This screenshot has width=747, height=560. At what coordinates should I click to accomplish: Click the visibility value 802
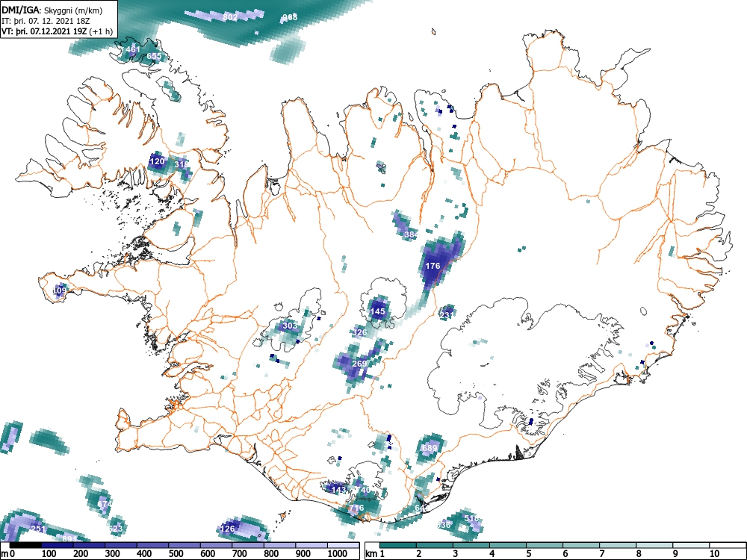click(230, 17)
